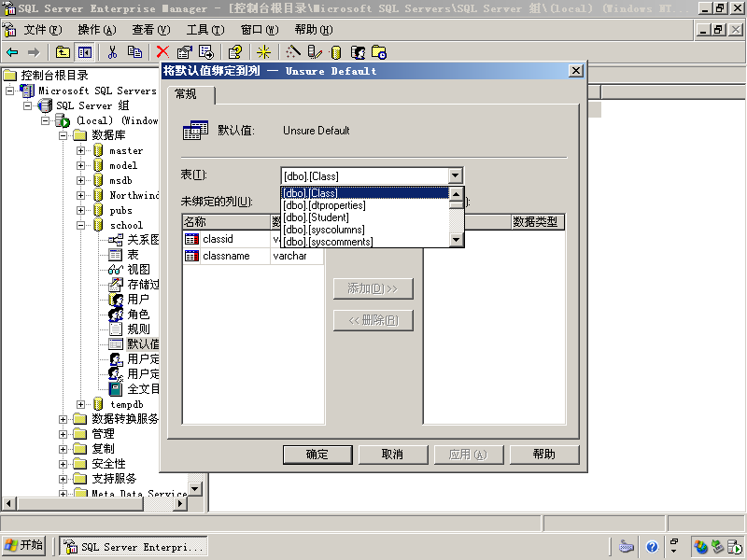
Task: Click SQL Server Enterprise taskbar button
Action: click(x=134, y=547)
